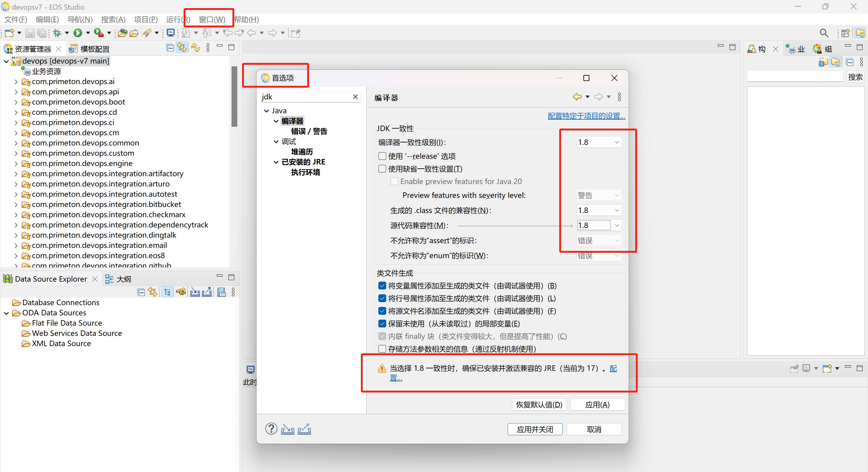Clear the jdk filter text
868x472 pixels.
point(355,97)
